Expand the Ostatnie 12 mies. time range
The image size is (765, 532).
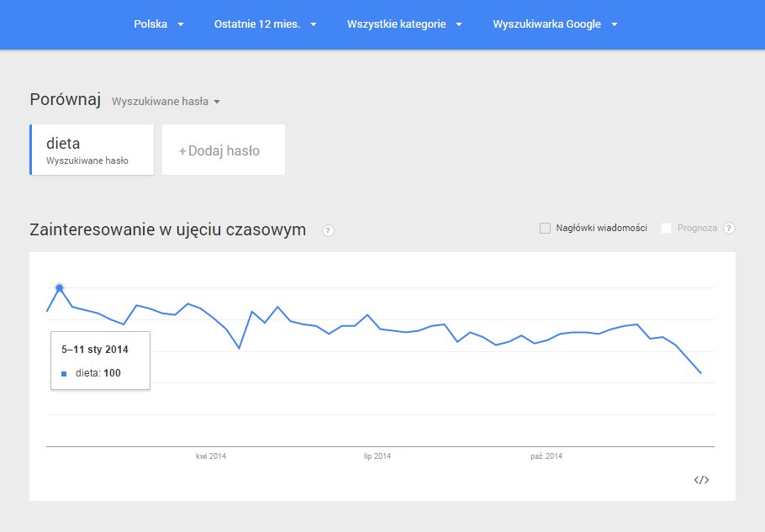(x=265, y=24)
